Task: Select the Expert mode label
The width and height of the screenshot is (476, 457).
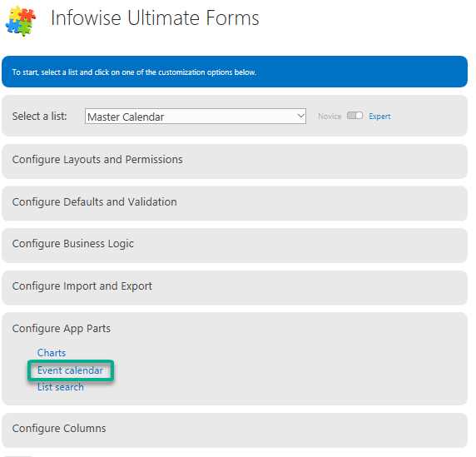Action: click(x=379, y=117)
